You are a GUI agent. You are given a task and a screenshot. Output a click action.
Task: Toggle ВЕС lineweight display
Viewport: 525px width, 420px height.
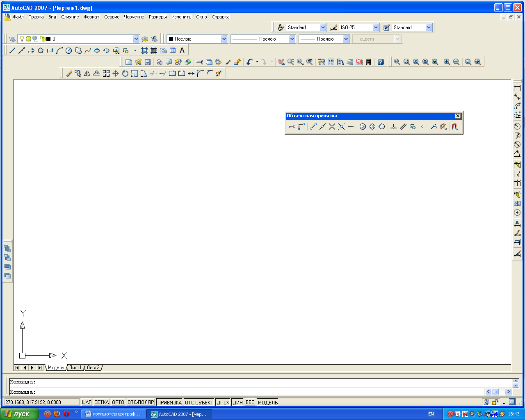[x=250, y=402]
